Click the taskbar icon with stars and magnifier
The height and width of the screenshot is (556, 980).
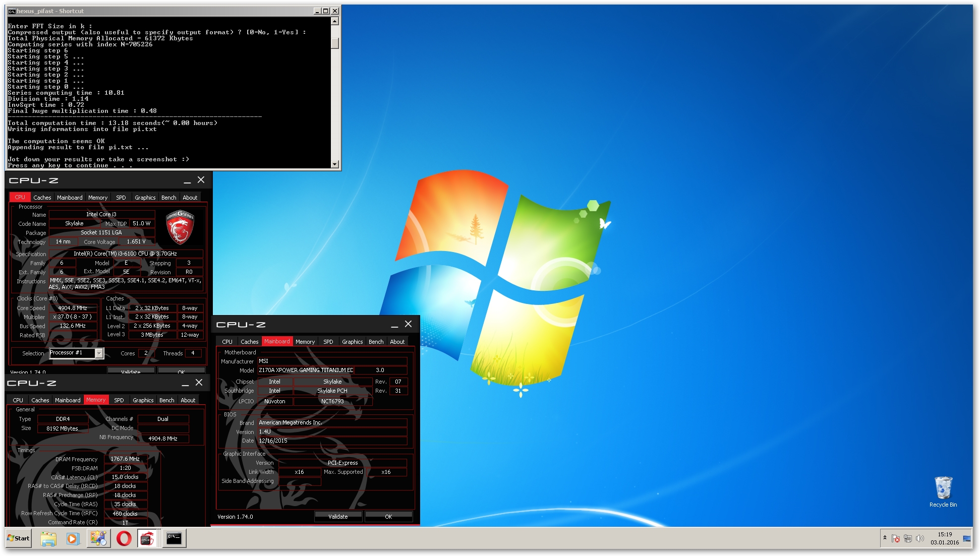[x=98, y=538]
